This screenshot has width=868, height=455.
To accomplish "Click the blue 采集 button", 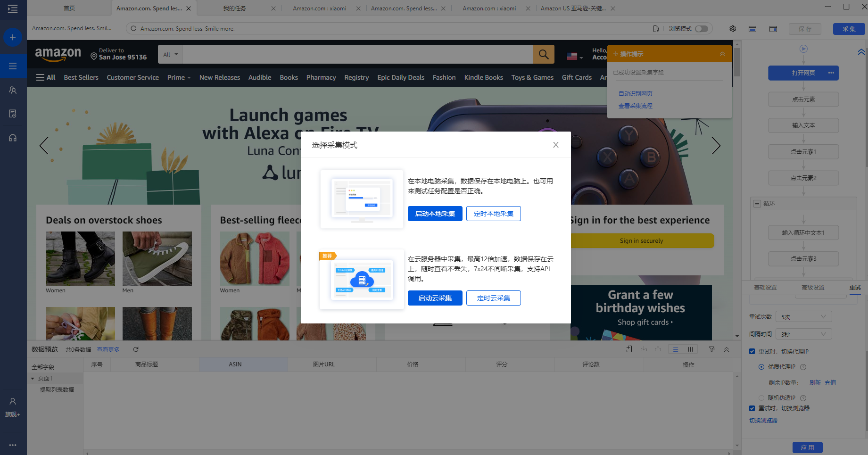I will pos(849,29).
